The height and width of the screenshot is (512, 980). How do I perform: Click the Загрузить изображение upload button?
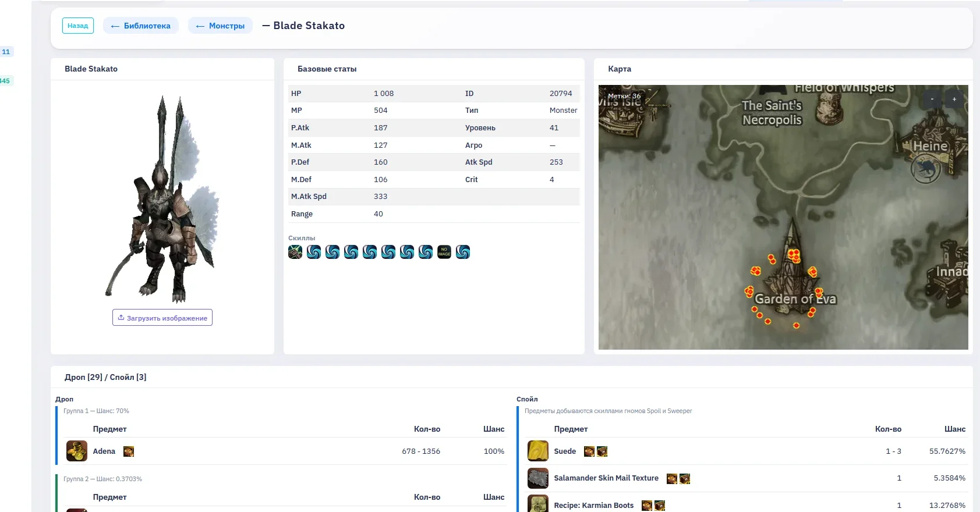click(x=162, y=318)
